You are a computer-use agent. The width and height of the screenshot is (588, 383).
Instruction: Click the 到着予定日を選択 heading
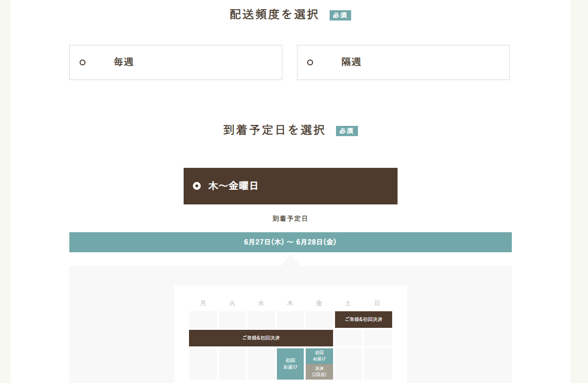[x=274, y=130]
